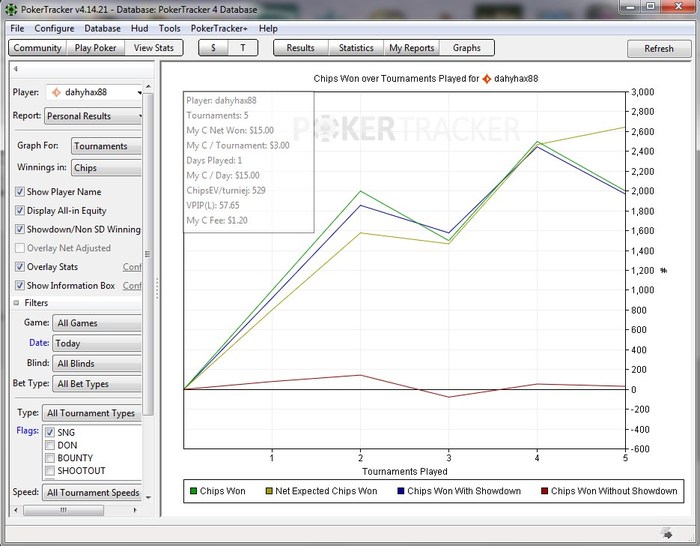Click the blue Chips Won With Showdown swatch
The width and height of the screenshot is (700, 546).
pyautogui.click(x=400, y=491)
